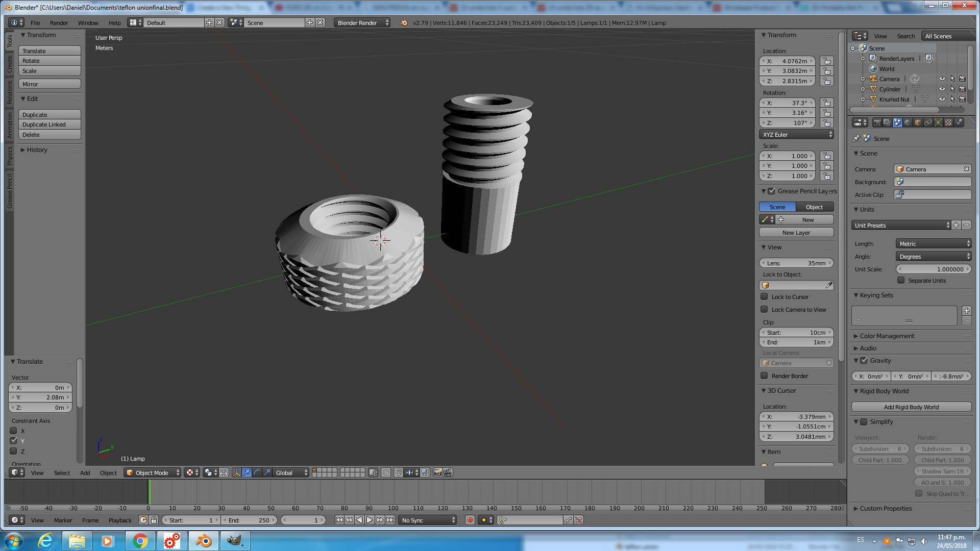980x551 pixels.
Task: Open Google Chrome from the taskbar
Action: pyautogui.click(x=140, y=541)
